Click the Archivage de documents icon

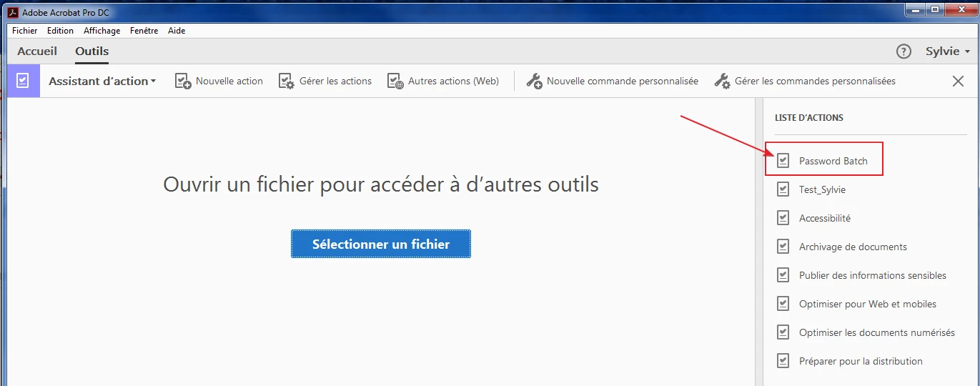click(x=783, y=247)
